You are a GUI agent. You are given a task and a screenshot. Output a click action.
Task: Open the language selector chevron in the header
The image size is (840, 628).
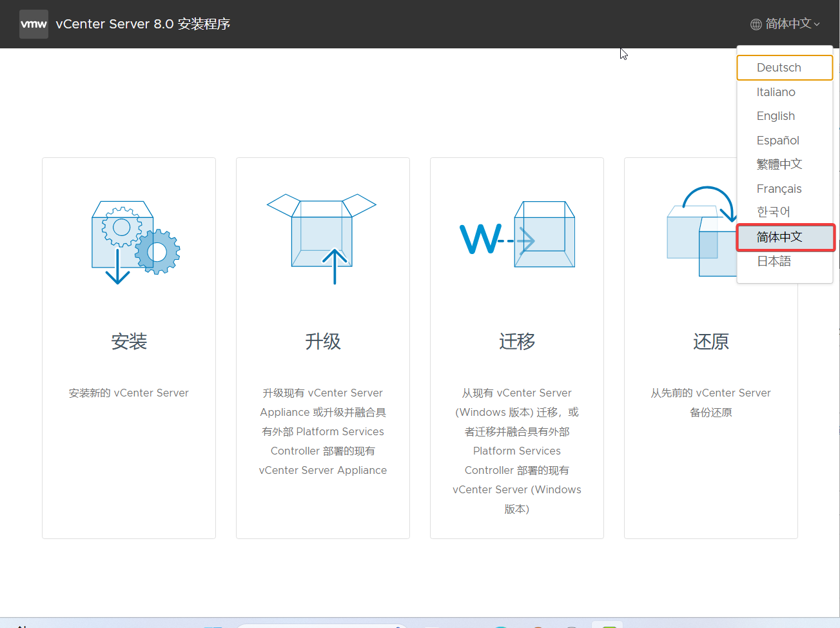pos(817,24)
